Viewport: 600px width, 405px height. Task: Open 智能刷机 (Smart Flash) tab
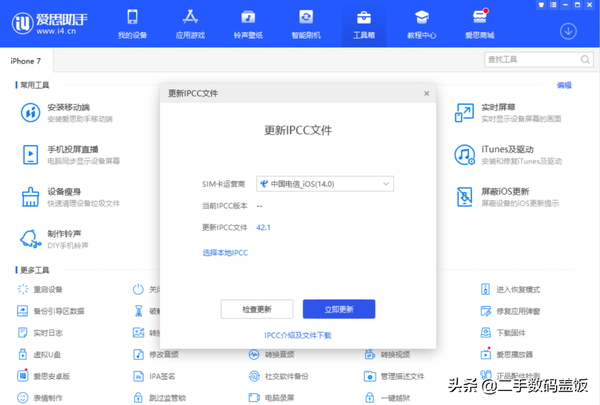click(x=306, y=24)
